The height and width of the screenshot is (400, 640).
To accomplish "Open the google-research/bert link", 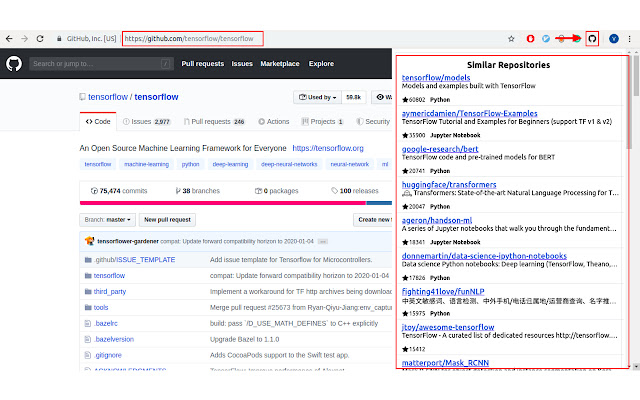I will 440,149.
